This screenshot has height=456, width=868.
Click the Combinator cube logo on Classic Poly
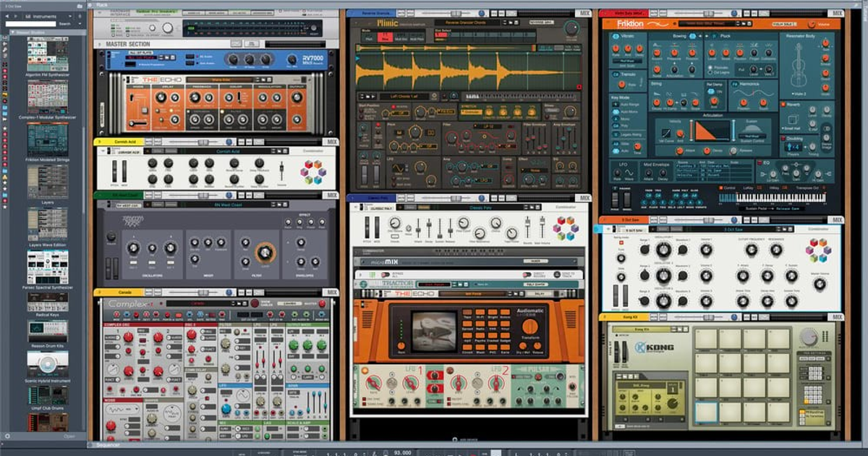click(x=566, y=229)
